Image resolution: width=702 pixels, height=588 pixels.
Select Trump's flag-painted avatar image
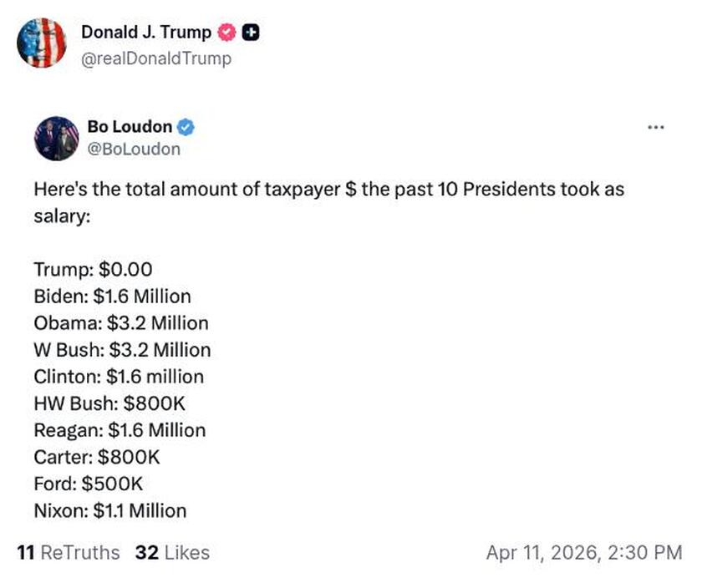pos(42,43)
